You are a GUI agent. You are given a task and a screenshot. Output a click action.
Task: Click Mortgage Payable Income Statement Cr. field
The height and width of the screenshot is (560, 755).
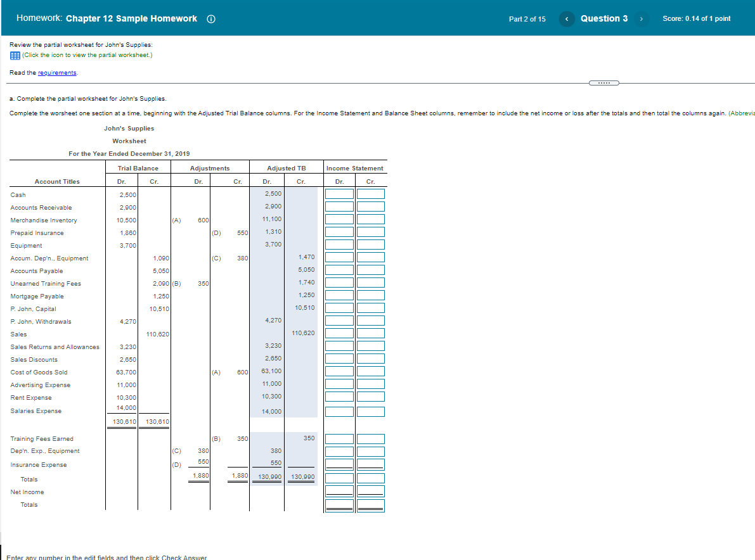tap(371, 295)
